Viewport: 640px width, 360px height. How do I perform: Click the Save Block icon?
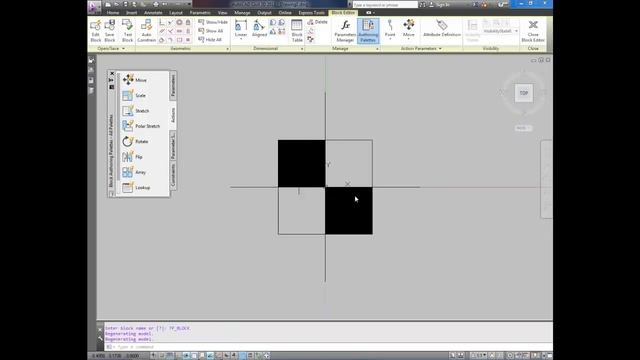(109, 31)
